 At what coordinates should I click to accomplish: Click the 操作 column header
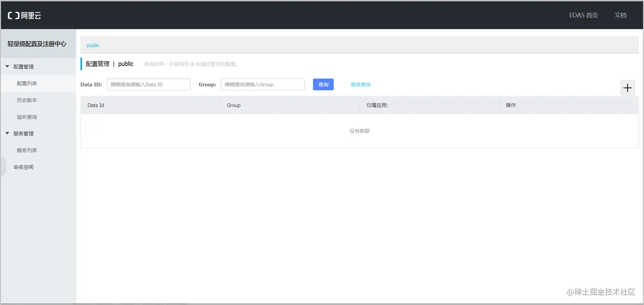click(x=569, y=105)
